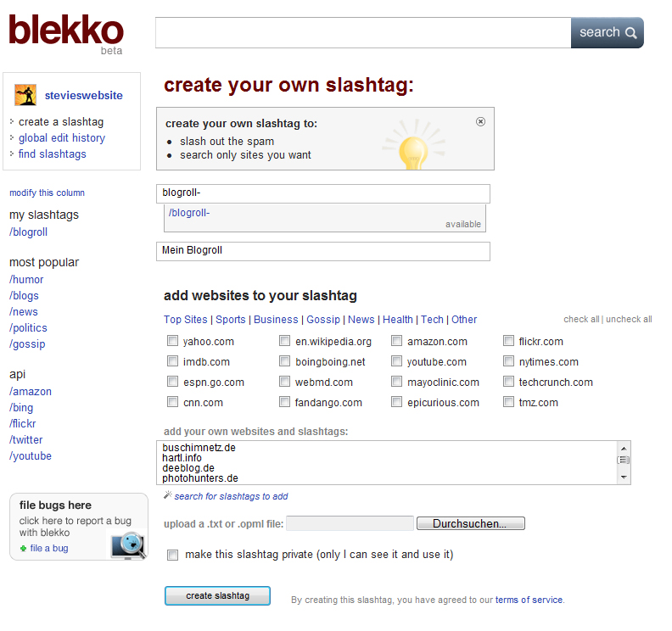The width and height of the screenshot is (672, 631).
Task: Tick the techcrunch.com checkbox
Action: [508, 383]
